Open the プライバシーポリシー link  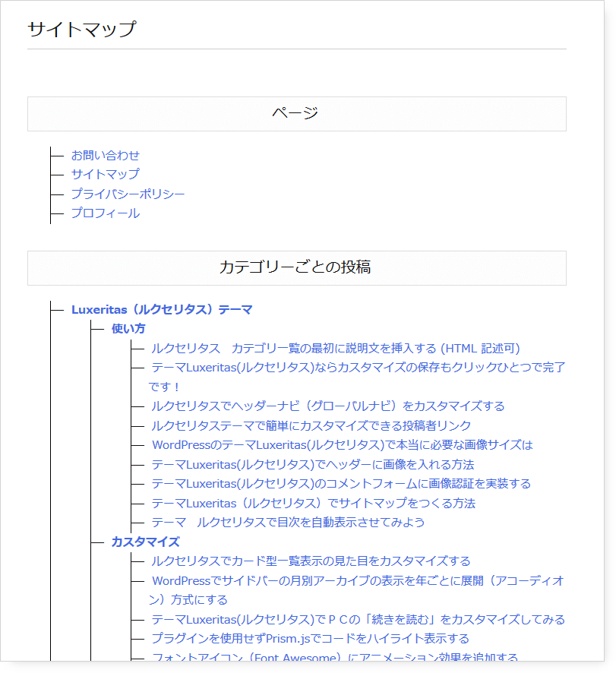(x=127, y=194)
